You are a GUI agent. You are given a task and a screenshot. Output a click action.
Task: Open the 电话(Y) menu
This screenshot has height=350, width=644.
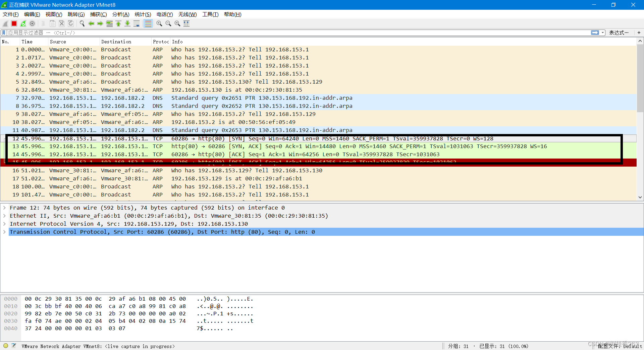tap(165, 14)
